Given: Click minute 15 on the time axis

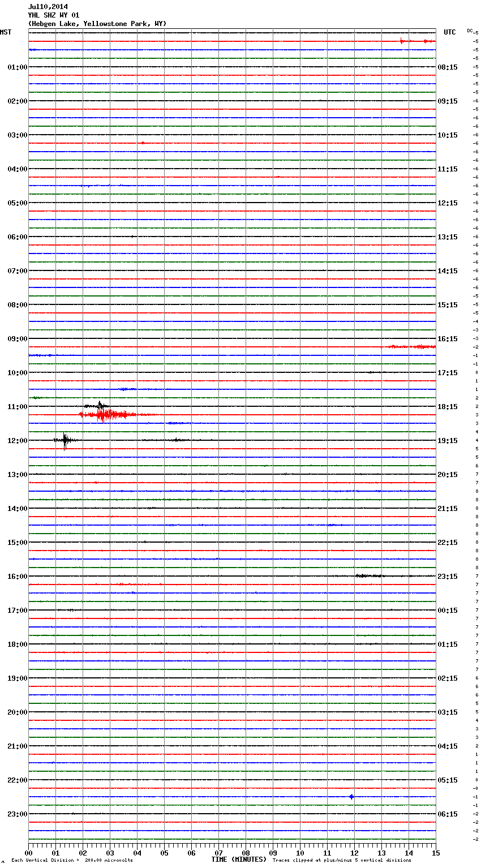Looking at the screenshot, I should pos(436,853).
